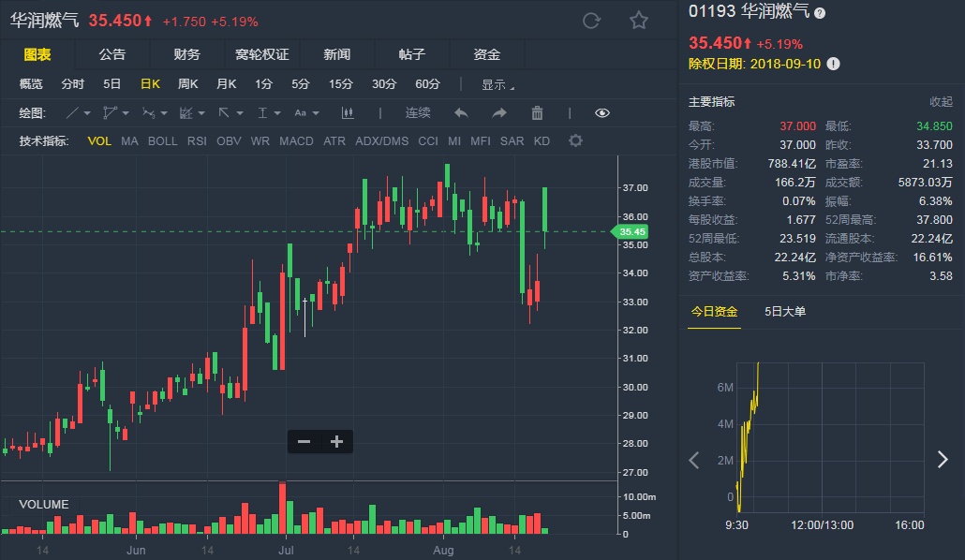Click the info icon beside 除权日期
The image size is (965, 560).
click(x=833, y=64)
